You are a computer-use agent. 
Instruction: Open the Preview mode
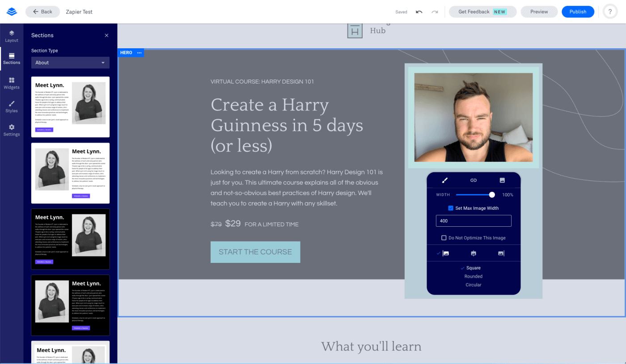(x=539, y=12)
